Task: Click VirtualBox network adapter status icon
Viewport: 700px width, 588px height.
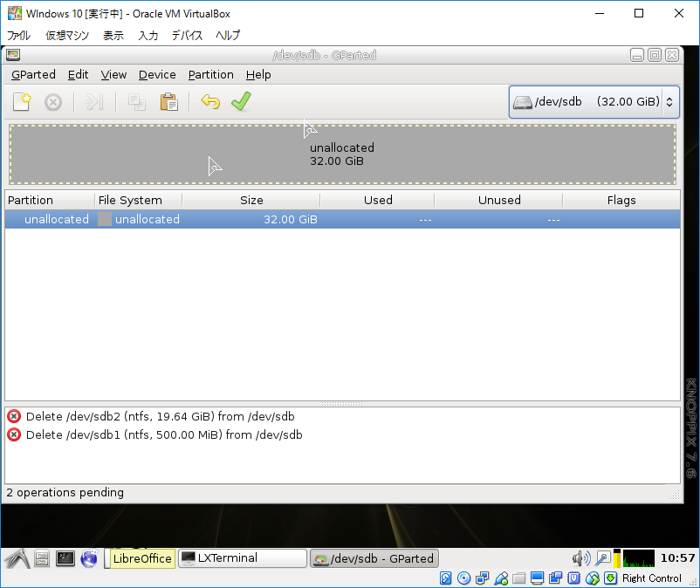Action: click(x=482, y=578)
